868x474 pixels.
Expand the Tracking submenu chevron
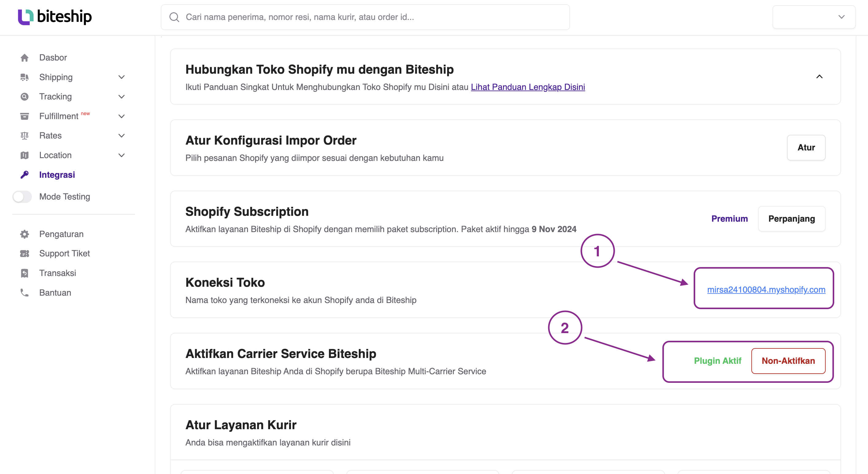pos(122,97)
